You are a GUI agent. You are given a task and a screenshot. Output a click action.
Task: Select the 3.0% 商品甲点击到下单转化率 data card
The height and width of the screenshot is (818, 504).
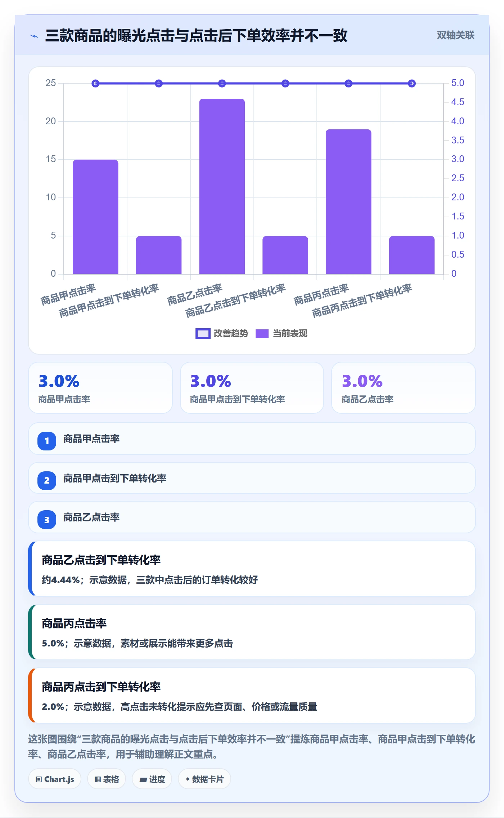(252, 388)
